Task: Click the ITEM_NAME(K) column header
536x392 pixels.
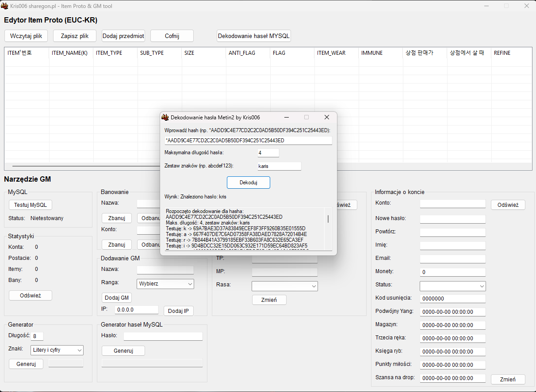Action: coord(71,53)
